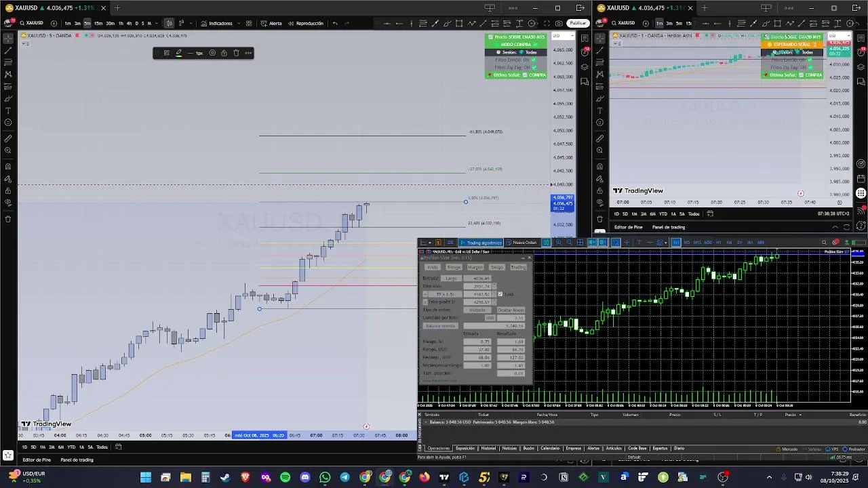Delete drawings with left sidebar trash icon
868x488 pixels.
[8, 219]
